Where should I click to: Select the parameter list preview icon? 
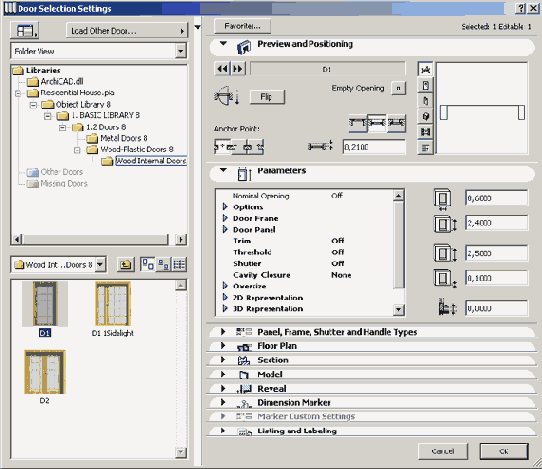pos(426,148)
